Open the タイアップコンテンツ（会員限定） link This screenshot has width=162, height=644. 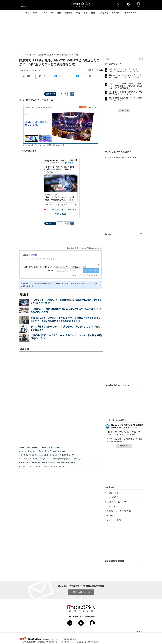point(120,511)
